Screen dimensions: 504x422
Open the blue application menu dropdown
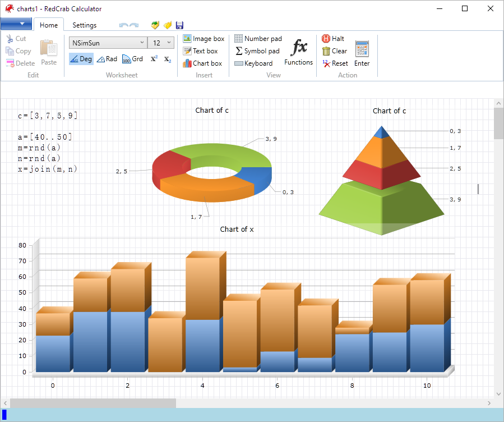click(x=16, y=24)
